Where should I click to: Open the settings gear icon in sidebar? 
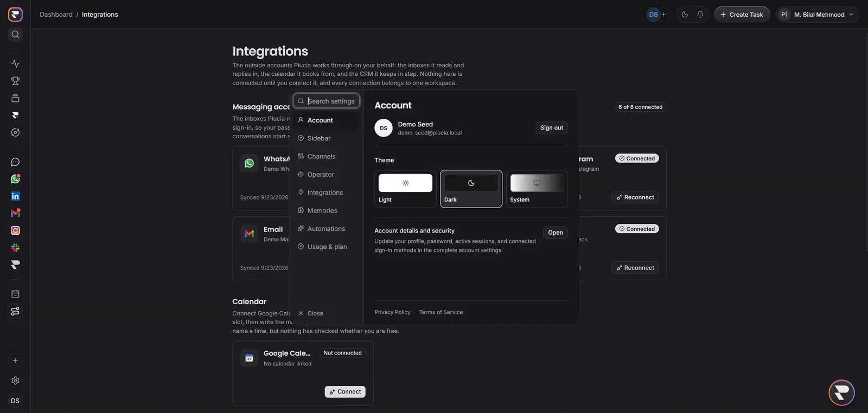pos(15,380)
